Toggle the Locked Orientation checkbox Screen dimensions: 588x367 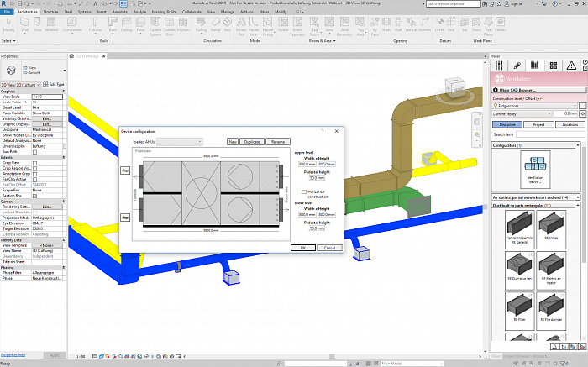pos(35,212)
